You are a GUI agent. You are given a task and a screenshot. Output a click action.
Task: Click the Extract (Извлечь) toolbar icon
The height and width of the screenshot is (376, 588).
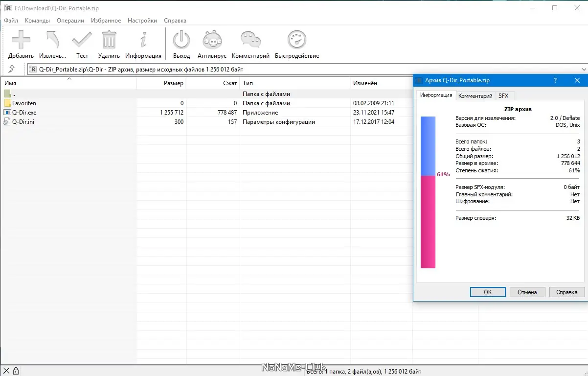point(52,40)
